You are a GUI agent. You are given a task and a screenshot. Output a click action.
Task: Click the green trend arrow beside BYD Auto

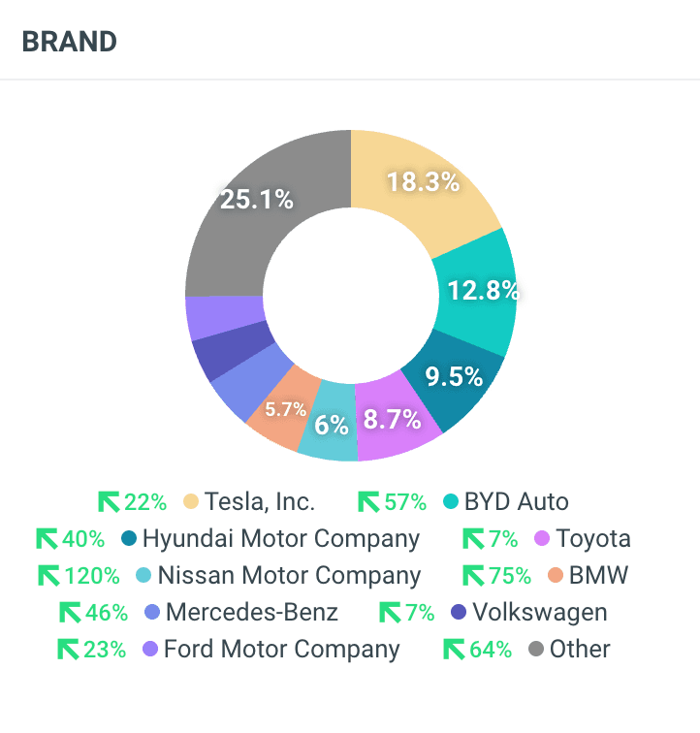(x=368, y=501)
